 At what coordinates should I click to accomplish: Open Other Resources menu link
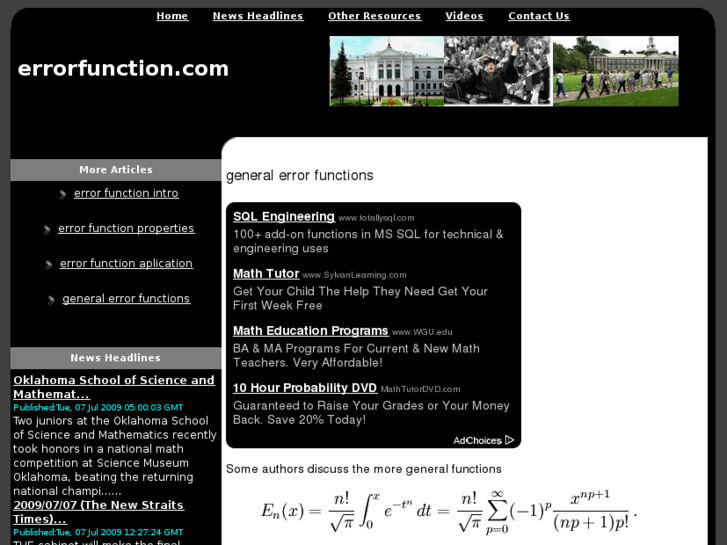point(374,16)
